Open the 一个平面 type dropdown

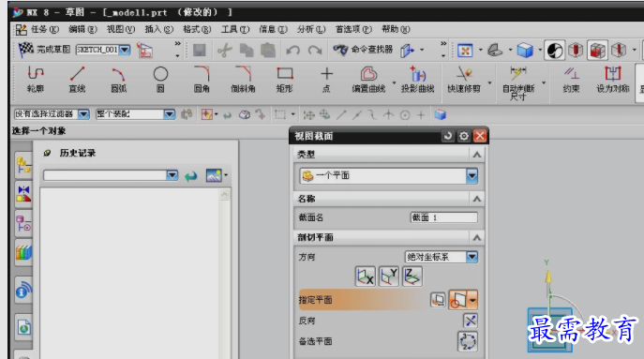click(472, 176)
